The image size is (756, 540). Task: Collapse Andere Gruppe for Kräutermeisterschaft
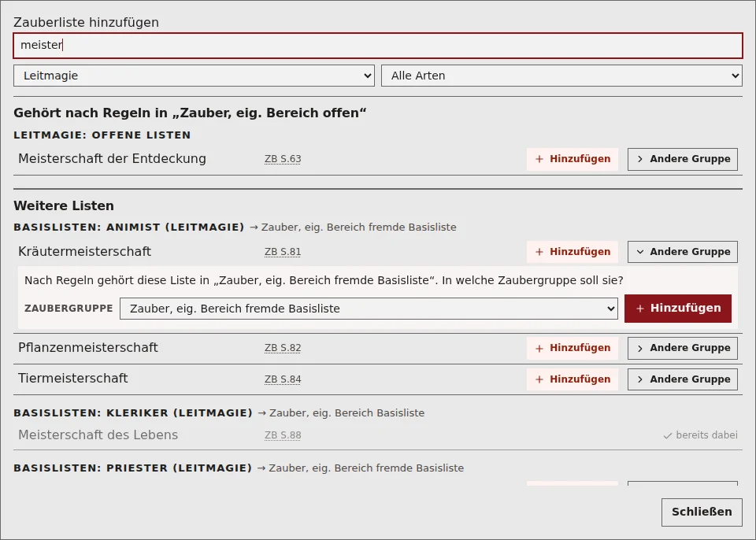coord(683,252)
